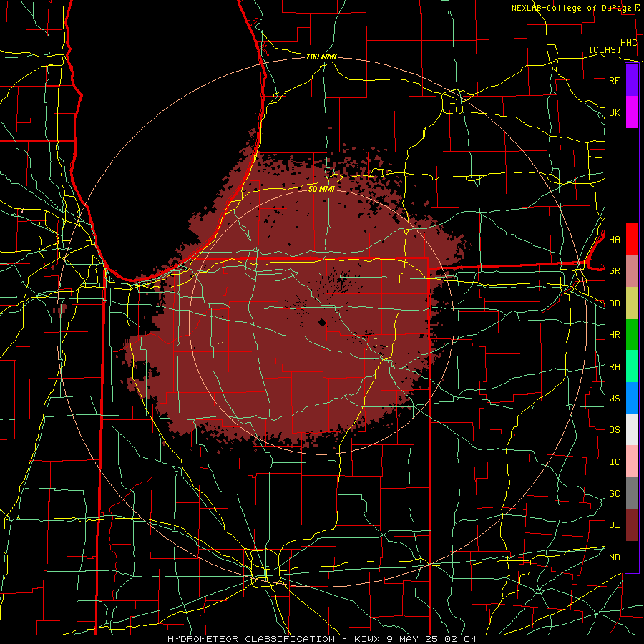Click the black radar site dot at center
The width and height of the screenshot is (644, 644).
click(321, 322)
